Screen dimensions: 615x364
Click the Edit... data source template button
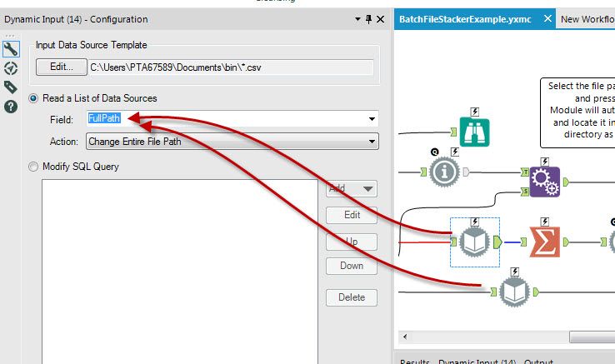61,67
